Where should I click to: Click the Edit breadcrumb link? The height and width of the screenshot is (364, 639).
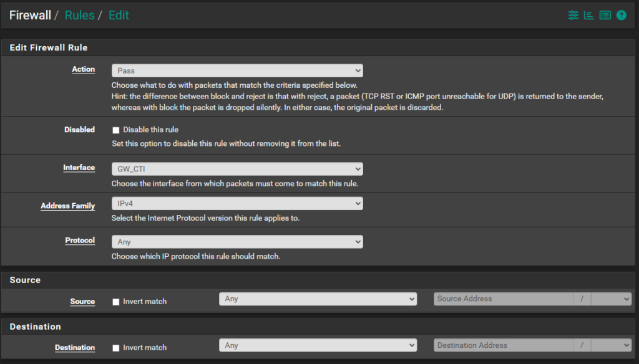[119, 15]
